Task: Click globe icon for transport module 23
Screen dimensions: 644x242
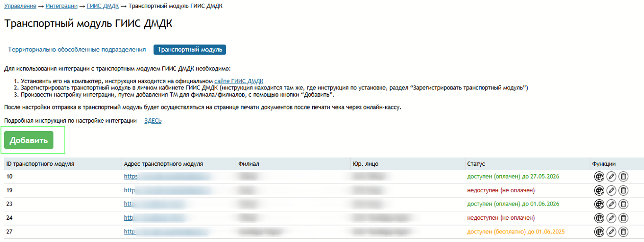Action: click(599, 204)
